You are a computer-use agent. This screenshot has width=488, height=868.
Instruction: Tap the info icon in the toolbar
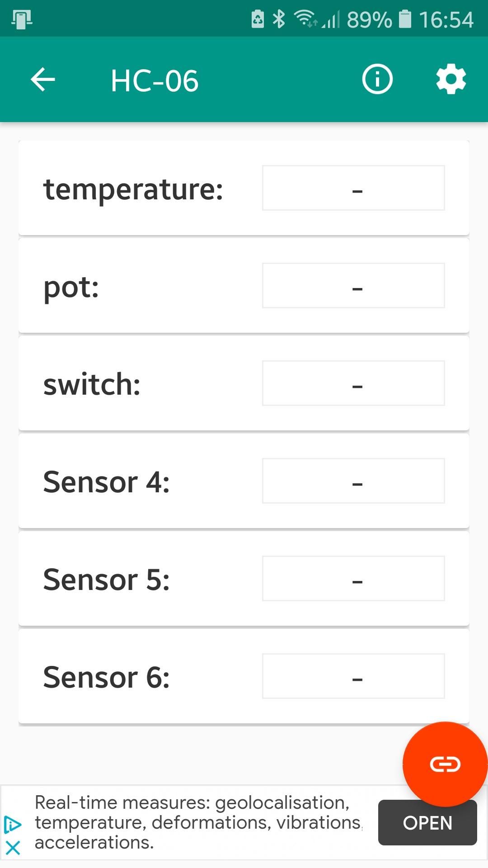coord(376,79)
